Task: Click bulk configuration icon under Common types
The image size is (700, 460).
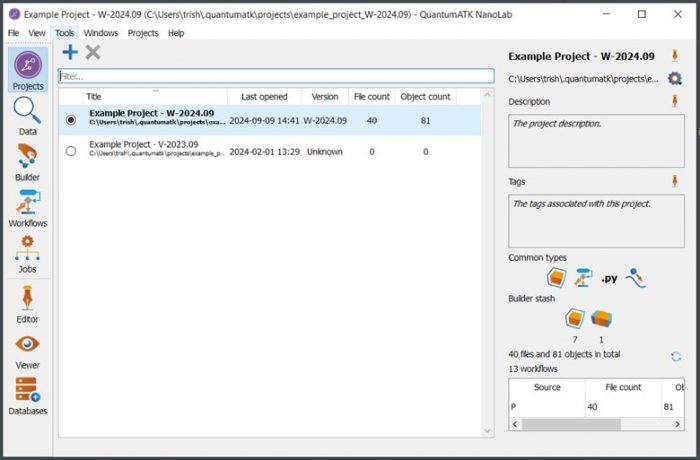Action: click(x=557, y=277)
